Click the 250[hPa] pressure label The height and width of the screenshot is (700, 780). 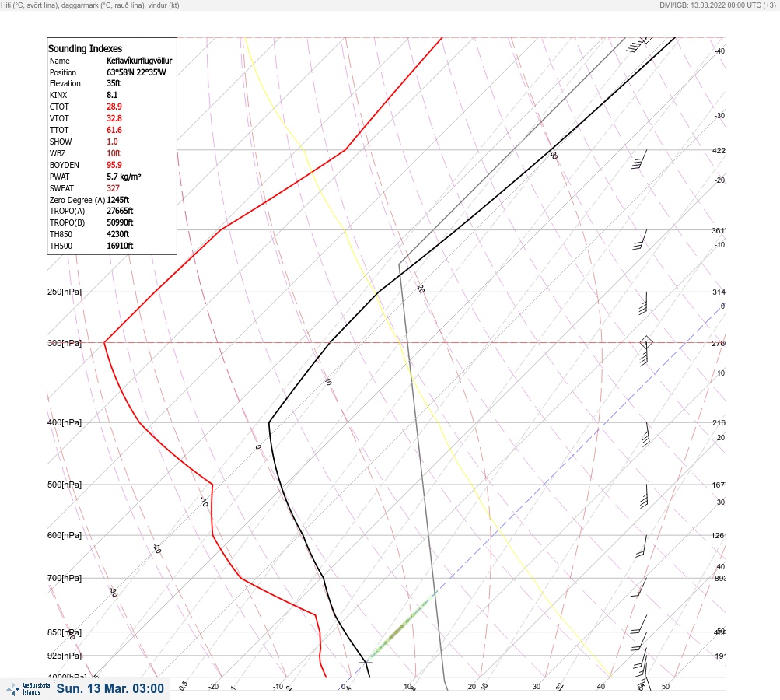(x=65, y=292)
